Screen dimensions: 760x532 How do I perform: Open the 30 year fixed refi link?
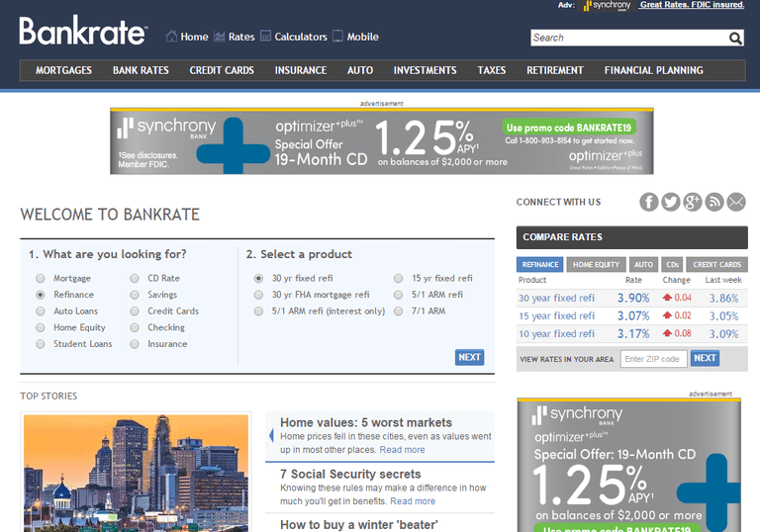click(x=556, y=298)
